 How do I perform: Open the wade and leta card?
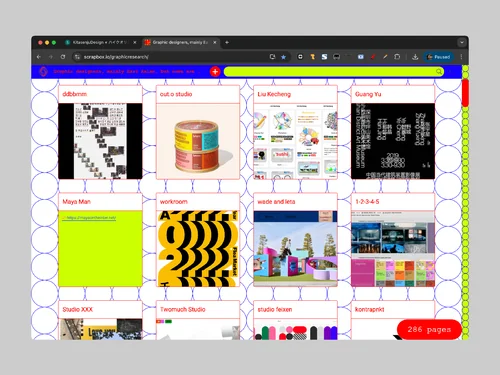295,240
